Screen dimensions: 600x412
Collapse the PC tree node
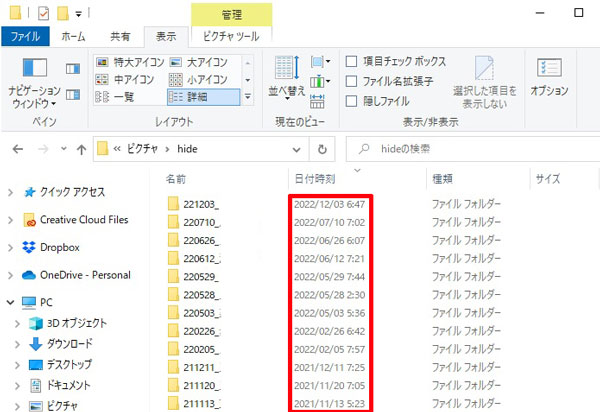click(x=9, y=301)
